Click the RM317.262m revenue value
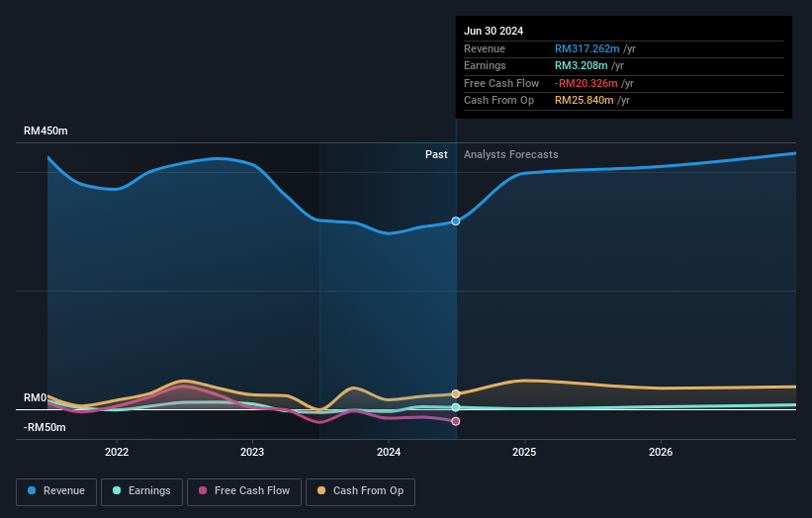The width and height of the screenshot is (812, 518). (x=586, y=48)
